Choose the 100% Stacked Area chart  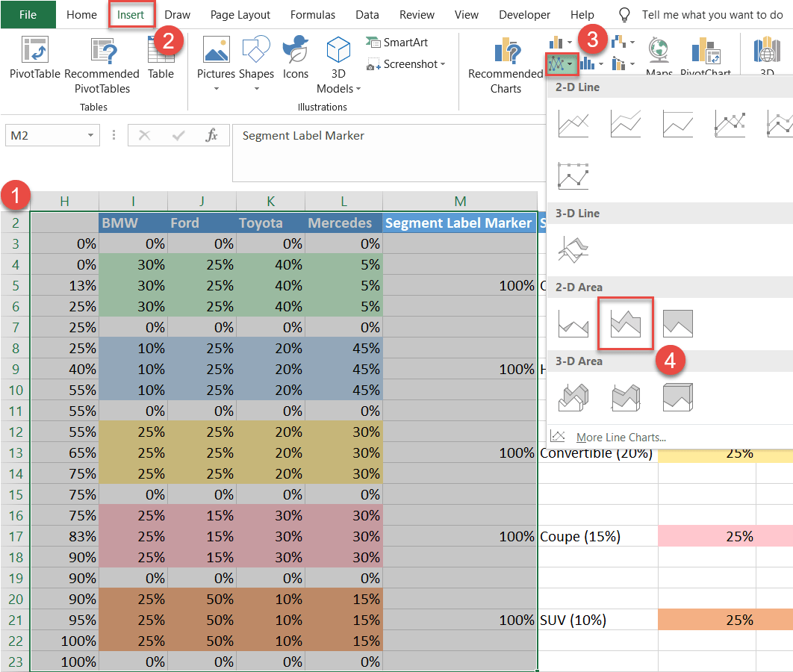678,323
